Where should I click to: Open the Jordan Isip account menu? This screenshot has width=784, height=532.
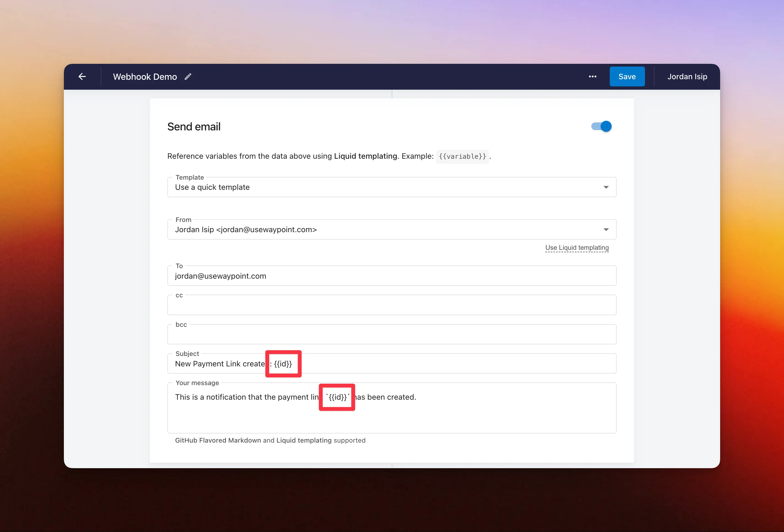[687, 76]
